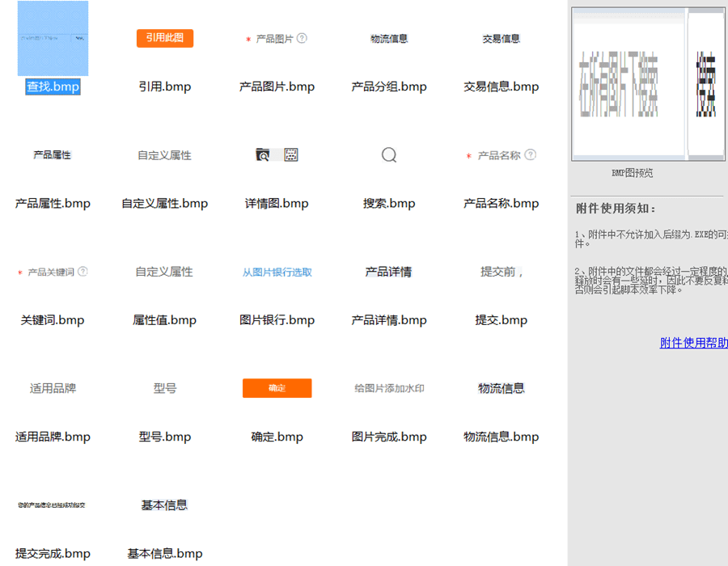This screenshot has width=728, height=566.
Task: Select the 基本信息.bmp file label
Action: [165, 554]
